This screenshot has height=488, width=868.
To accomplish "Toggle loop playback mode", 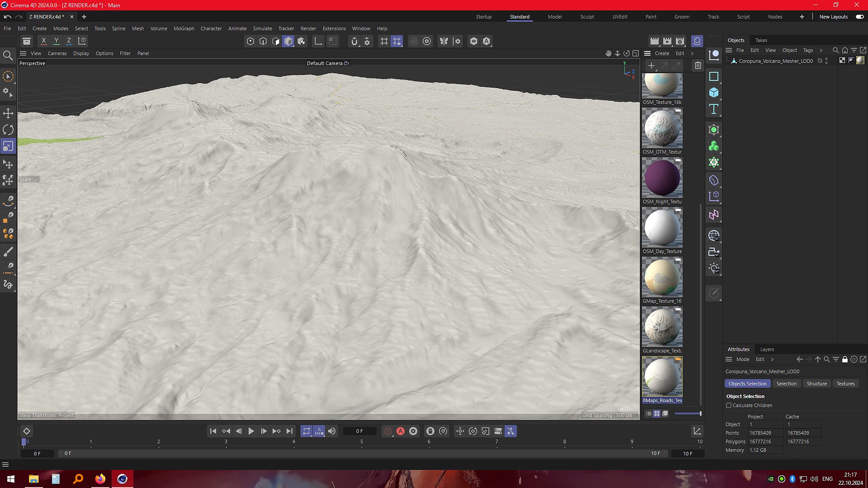I will [x=307, y=431].
